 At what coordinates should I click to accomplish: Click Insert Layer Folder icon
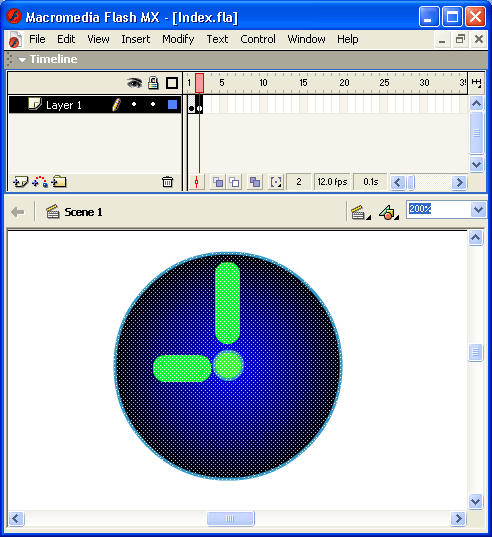point(59,182)
